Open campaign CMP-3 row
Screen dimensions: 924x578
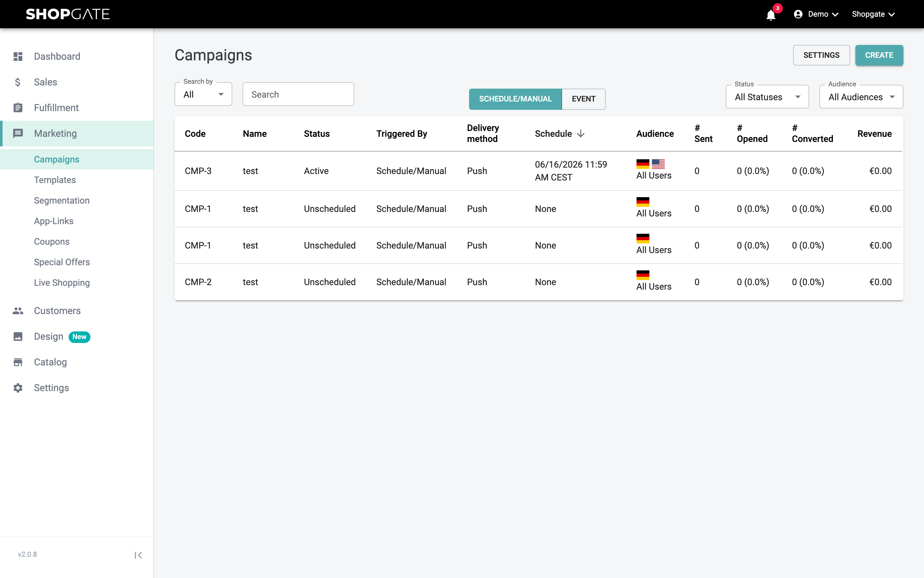coord(539,171)
